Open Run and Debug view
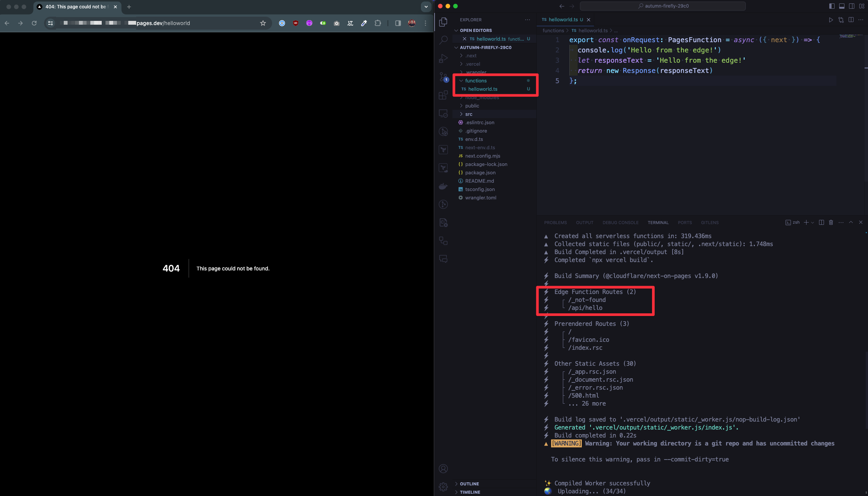 click(x=443, y=58)
